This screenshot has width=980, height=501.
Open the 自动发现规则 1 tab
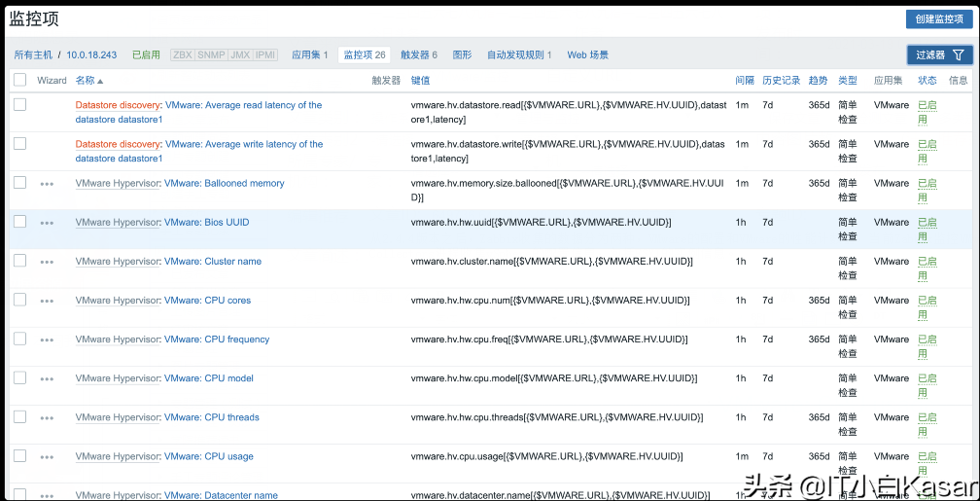pyautogui.click(x=519, y=55)
